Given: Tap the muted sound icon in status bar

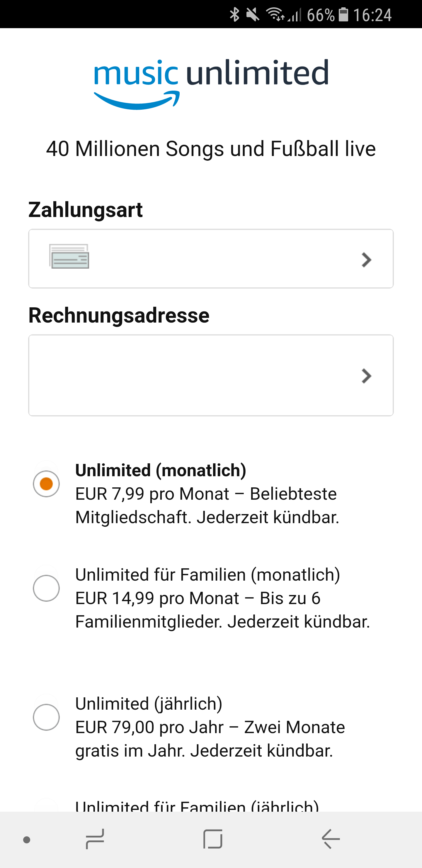Looking at the screenshot, I should [253, 15].
